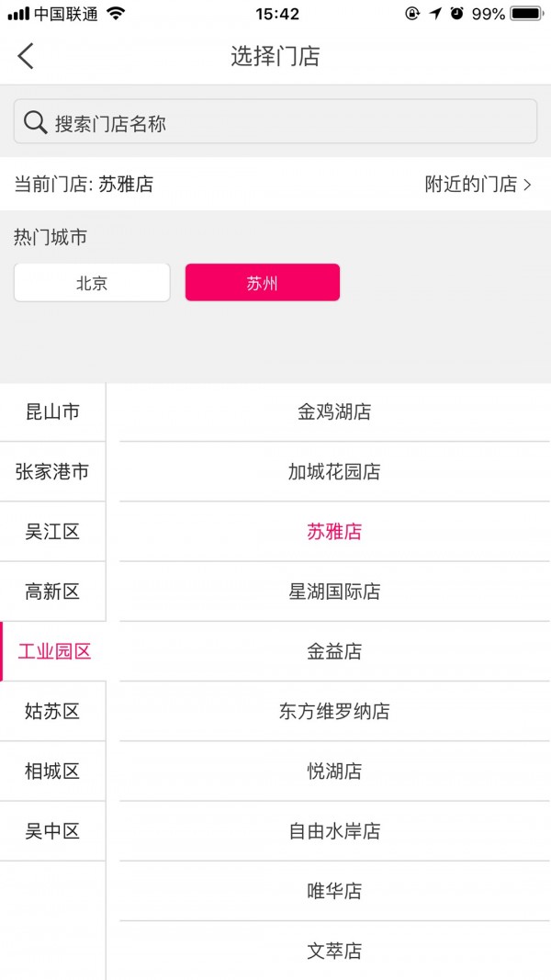The height and width of the screenshot is (980, 551).
Task: Switch to 昆山市 district tab
Action: pyautogui.click(x=52, y=411)
